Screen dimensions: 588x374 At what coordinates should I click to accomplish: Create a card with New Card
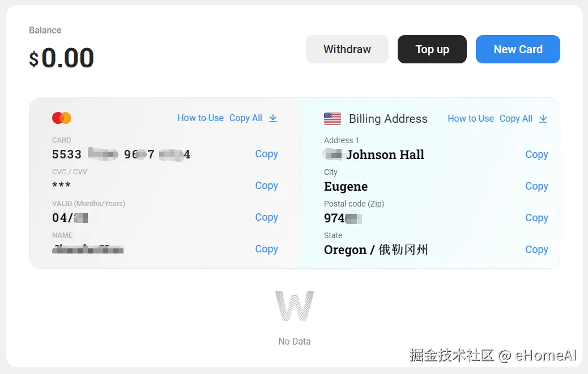tap(518, 49)
